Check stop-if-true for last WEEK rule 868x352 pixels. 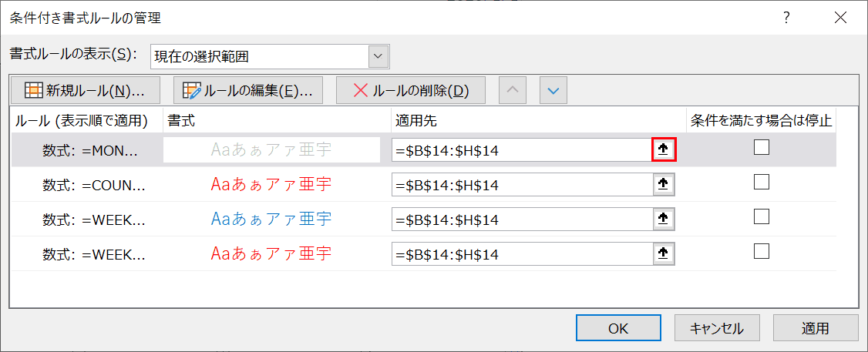pyautogui.click(x=762, y=251)
